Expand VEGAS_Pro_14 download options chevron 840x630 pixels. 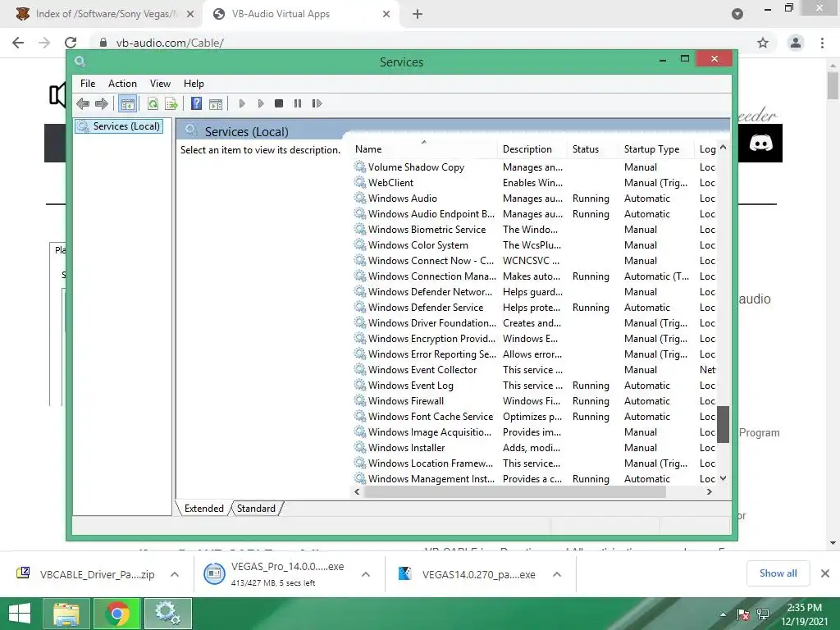pos(366,574)
